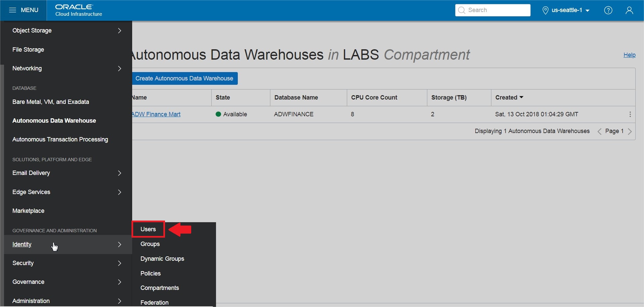Open the ADW Finance Mart link
The width and height of the screenshot is (644, 307).
tap(156, 114)
